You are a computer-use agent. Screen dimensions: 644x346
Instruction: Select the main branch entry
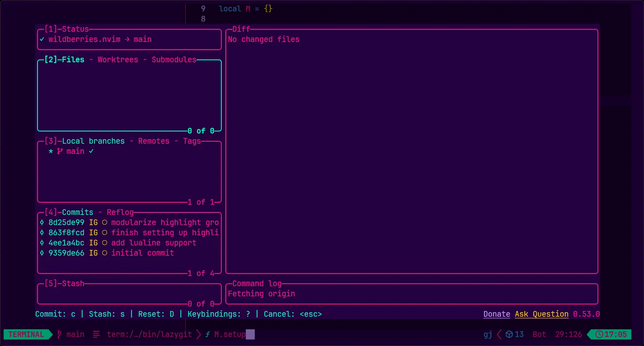coord(75,151)
